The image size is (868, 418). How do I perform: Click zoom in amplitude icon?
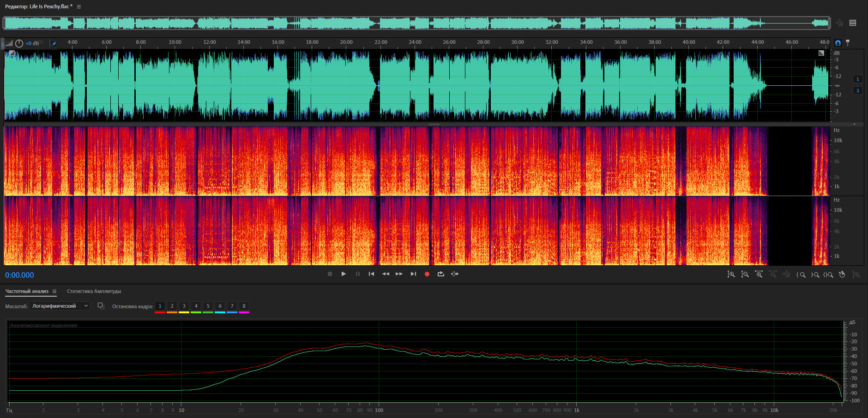[x=731, y=275]
